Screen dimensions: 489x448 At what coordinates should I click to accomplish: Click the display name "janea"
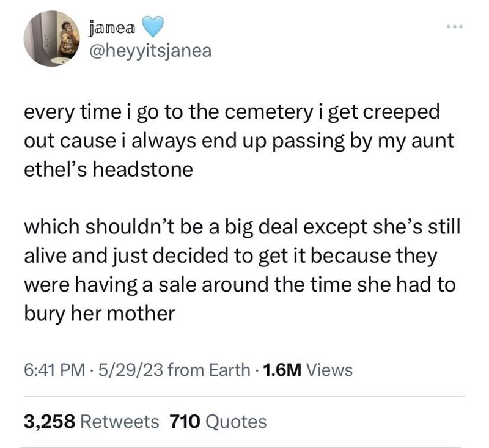(113, 28)
